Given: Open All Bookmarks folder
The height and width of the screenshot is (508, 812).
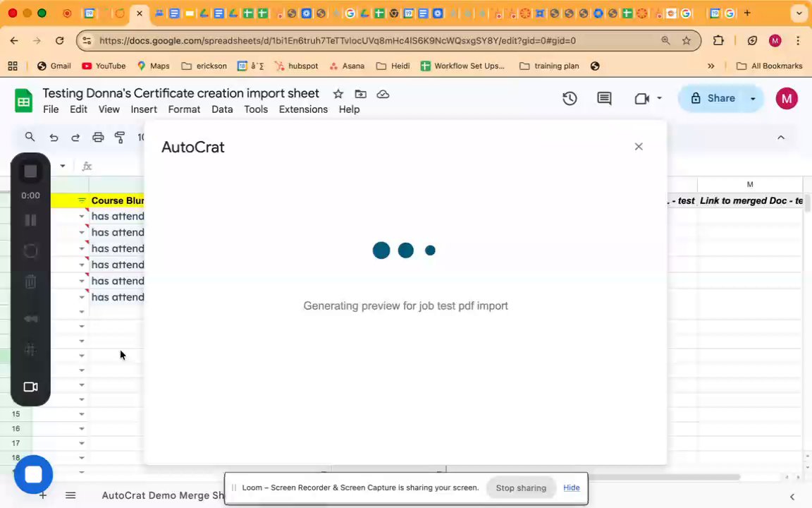Looking at the screenshot, I should point(769,66).
